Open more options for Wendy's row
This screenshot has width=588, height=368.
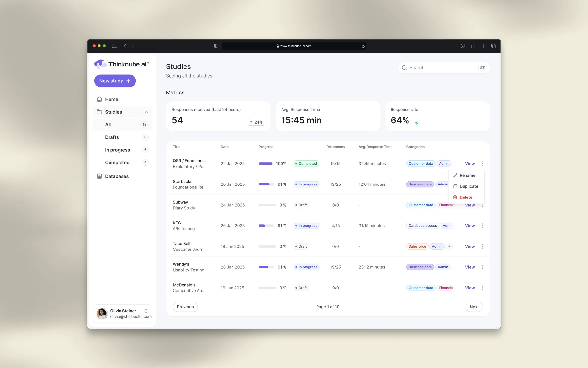click(x=482, y=267)
